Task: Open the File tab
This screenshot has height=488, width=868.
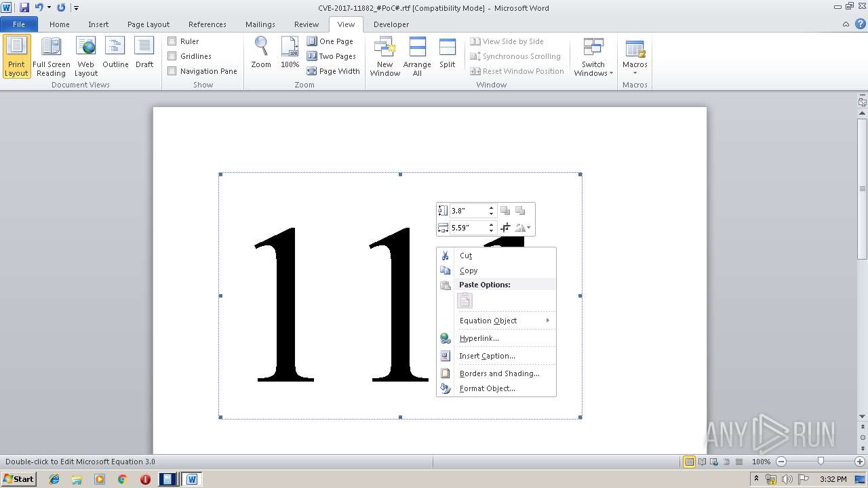Action: click(x=19, y=24)
